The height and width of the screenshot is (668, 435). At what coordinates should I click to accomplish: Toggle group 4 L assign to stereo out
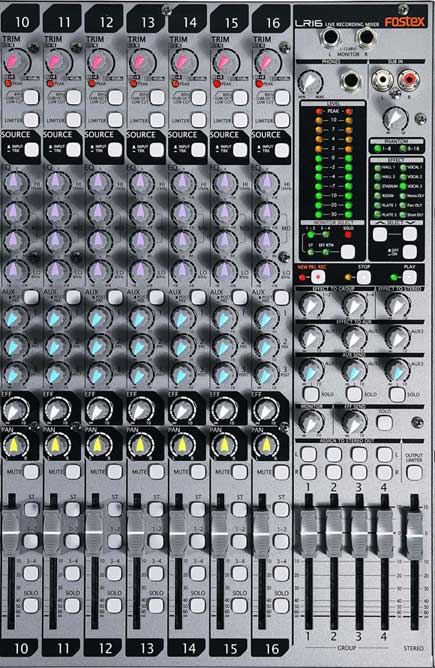click(x=384, y=454)
